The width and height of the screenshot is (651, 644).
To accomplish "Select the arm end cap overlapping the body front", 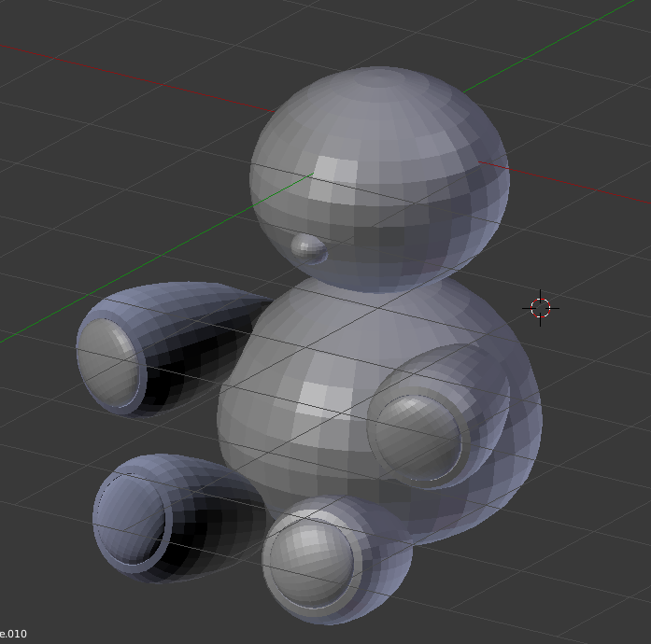I will click(417, 438).
